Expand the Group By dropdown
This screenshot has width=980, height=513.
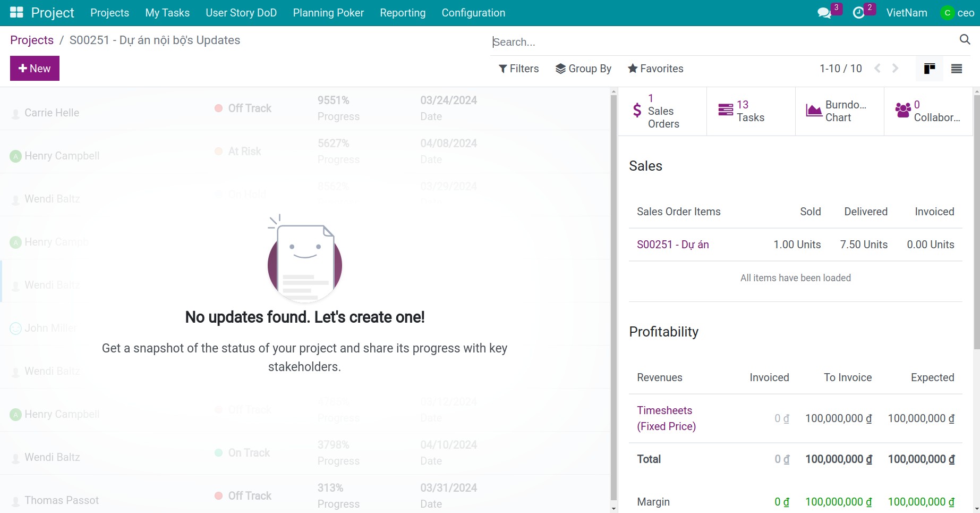pyautogui.click(x=584, y=69)
